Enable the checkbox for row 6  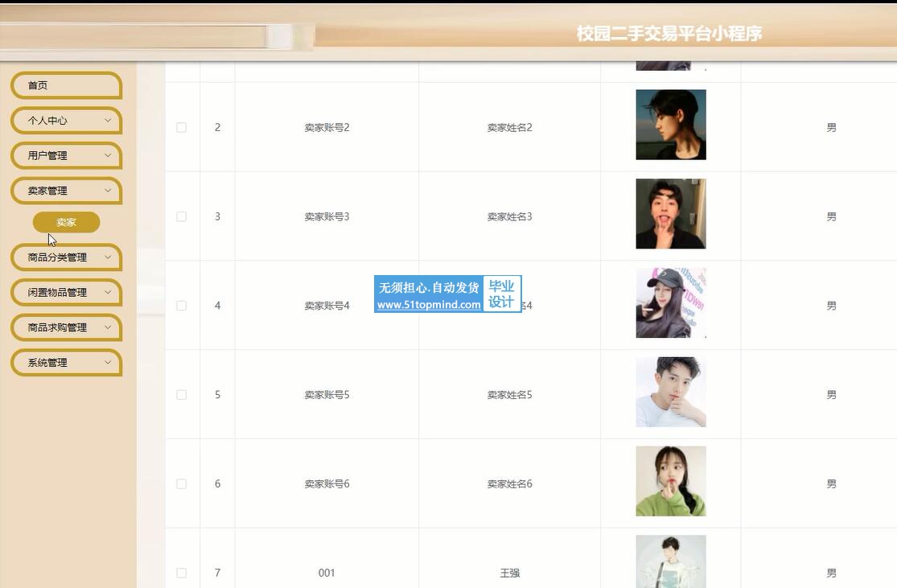click(x=181, y=484)
